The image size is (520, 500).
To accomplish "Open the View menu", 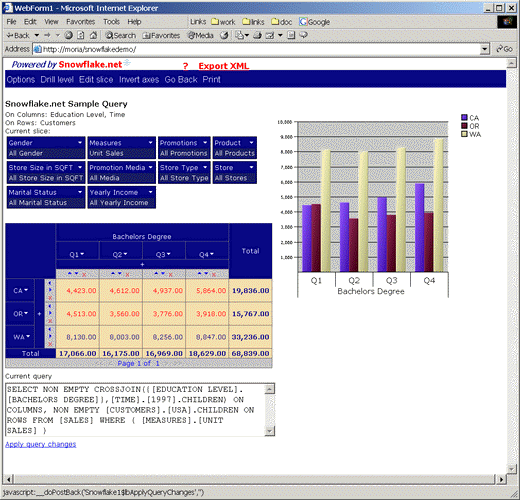I will pos(51,22).
